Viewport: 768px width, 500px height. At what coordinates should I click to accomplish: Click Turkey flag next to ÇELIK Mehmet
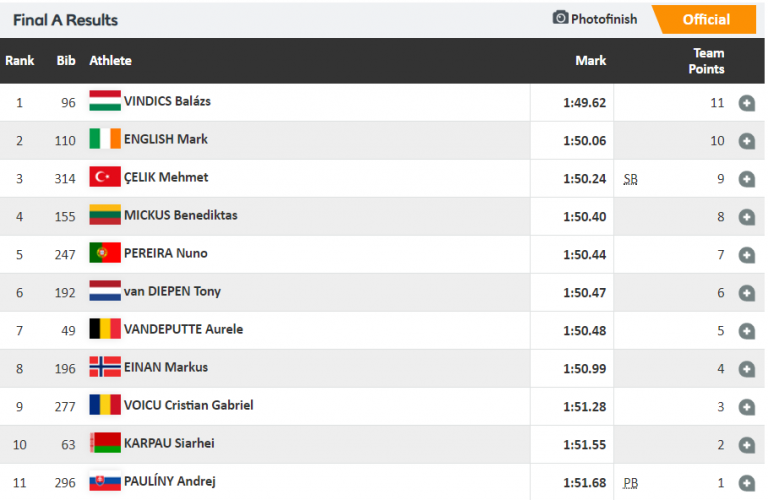click(x=105, y=177)
